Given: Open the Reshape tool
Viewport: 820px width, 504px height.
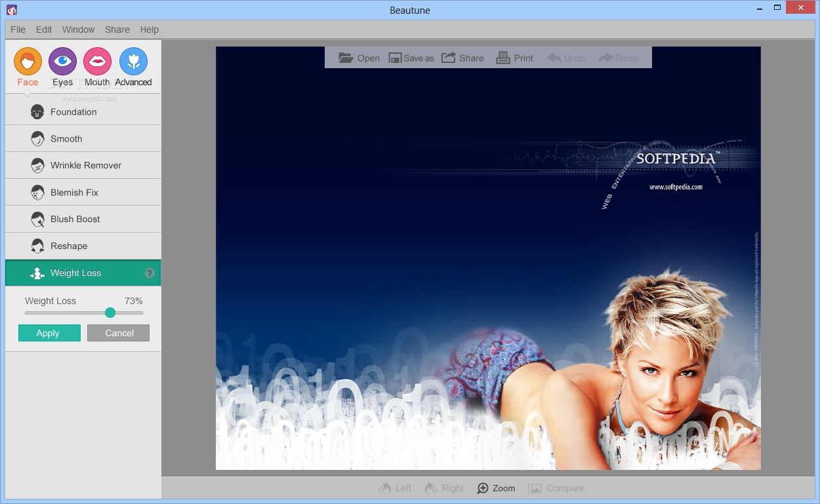Looking at the screenshot, I should point(83,246).
